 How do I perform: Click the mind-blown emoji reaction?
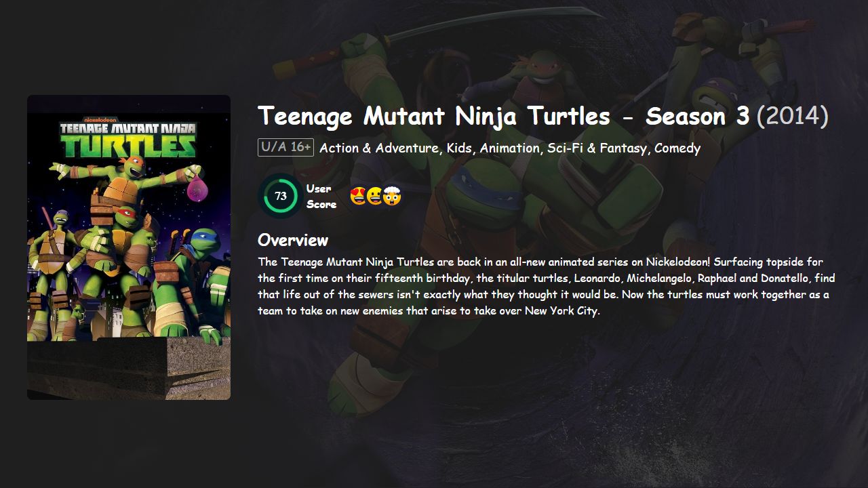392,196
